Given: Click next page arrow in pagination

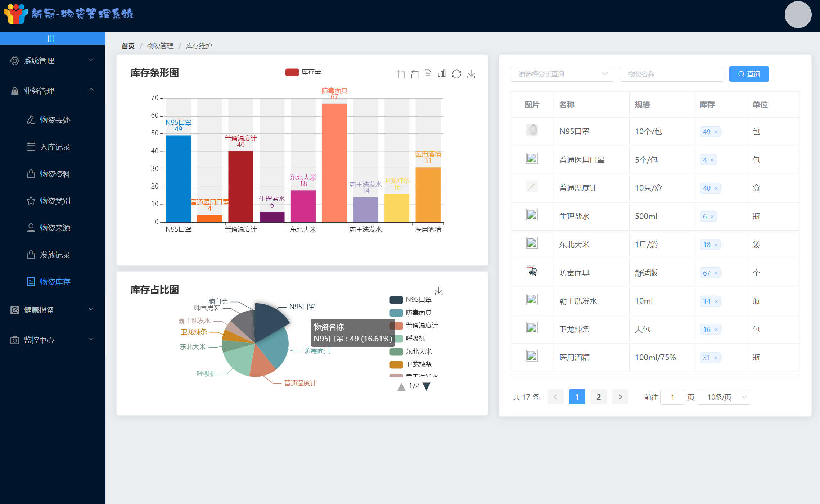Looking at the screenshot, I should [620, 397].
